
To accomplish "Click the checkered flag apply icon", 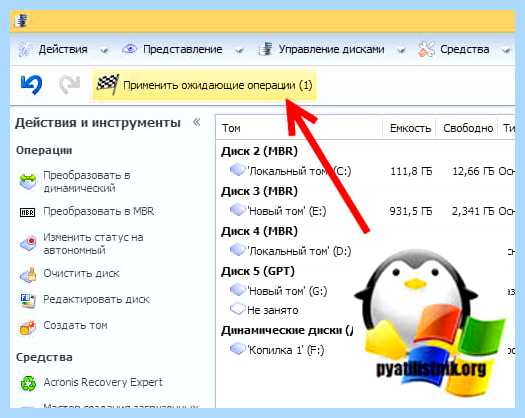I will tap(108, 84).
